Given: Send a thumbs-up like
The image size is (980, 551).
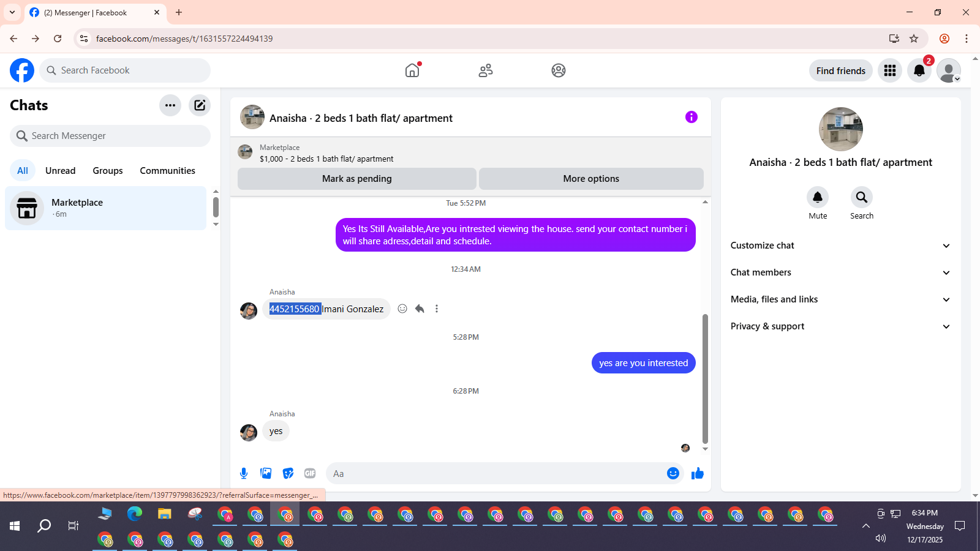Looking at the screenshot, I should [698, 473].
